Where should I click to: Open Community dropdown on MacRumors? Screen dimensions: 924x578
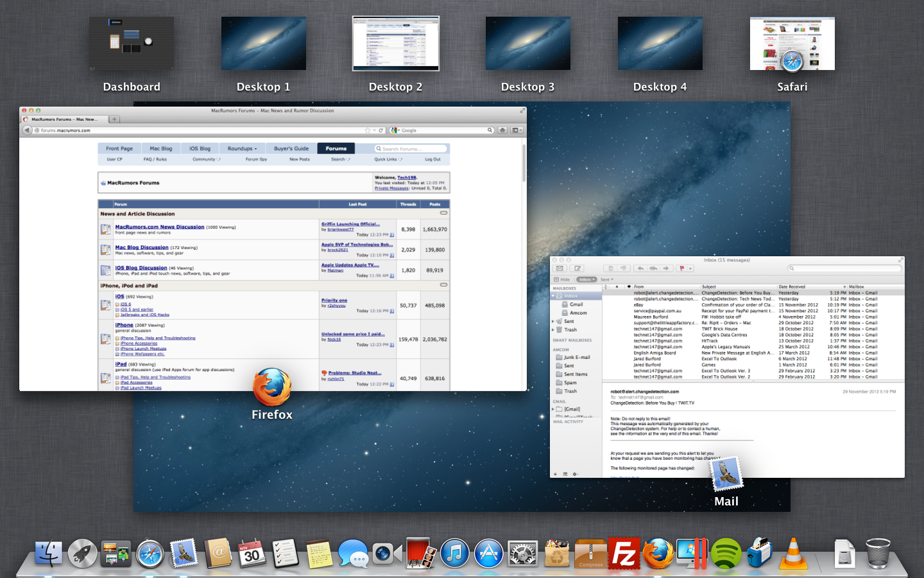[207, 159]
